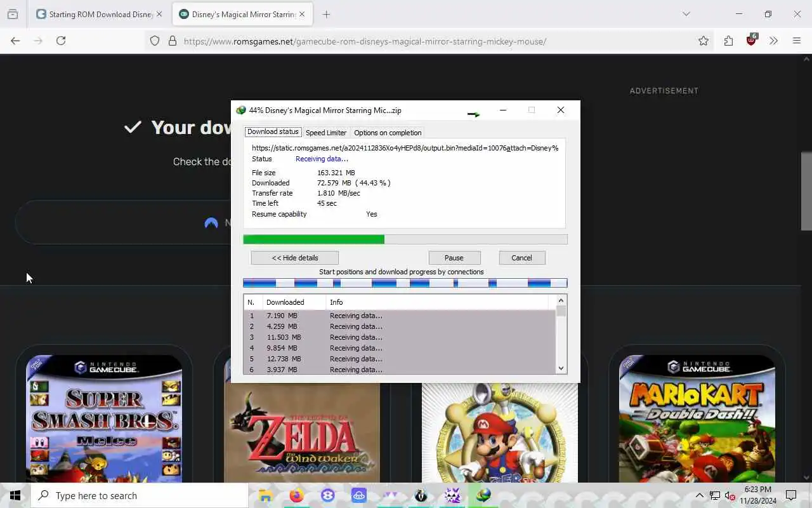Click the page vertical scrollbar thumb
The image size is (812, 508).
806,190
